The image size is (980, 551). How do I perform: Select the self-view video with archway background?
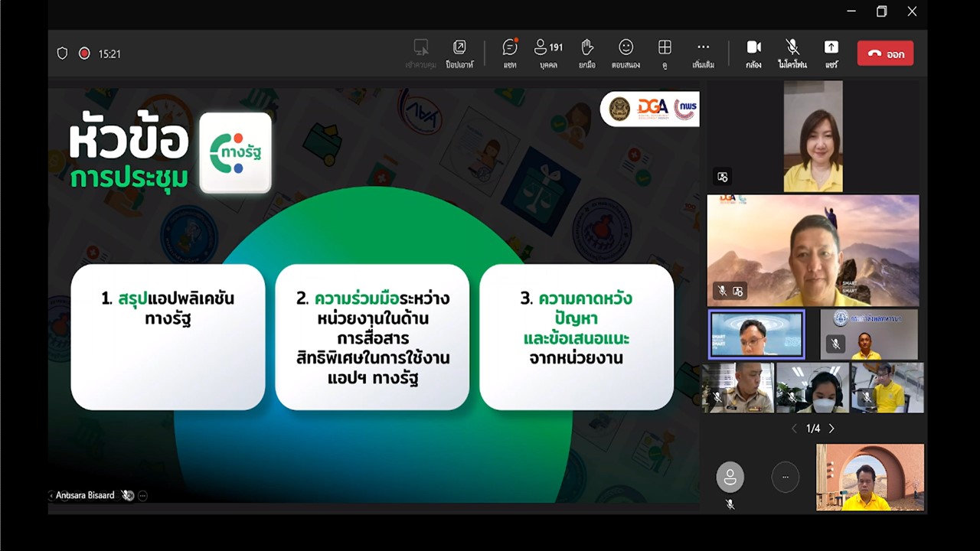point(870,477)
